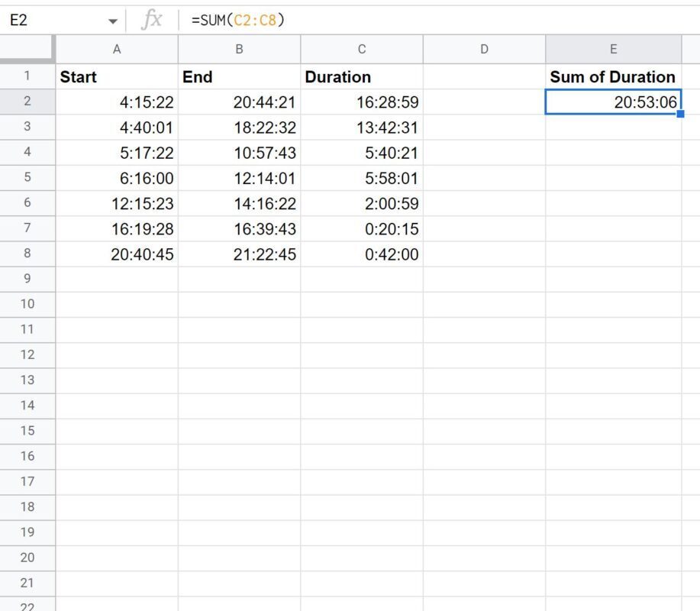The width and height of the screenshot is (700, 611).
Task: Click the blue fill handle on cell E2
Action: click(x=680, y=114)
